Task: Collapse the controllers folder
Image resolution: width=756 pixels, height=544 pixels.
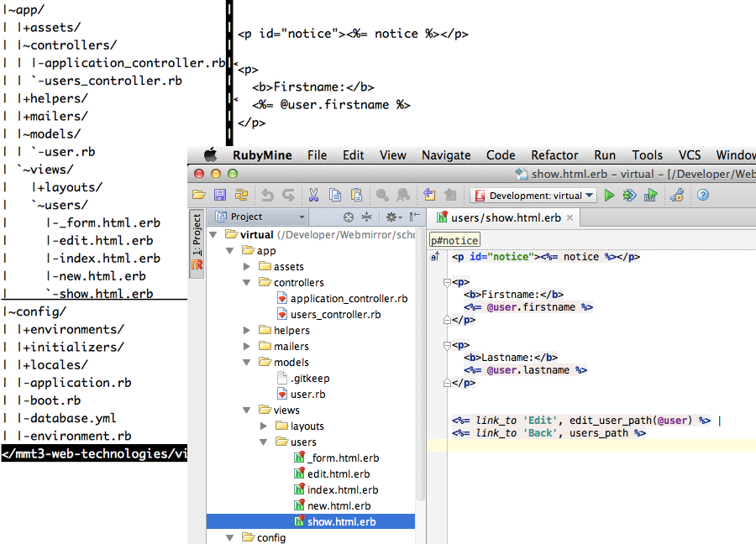Action: [246, 282]
